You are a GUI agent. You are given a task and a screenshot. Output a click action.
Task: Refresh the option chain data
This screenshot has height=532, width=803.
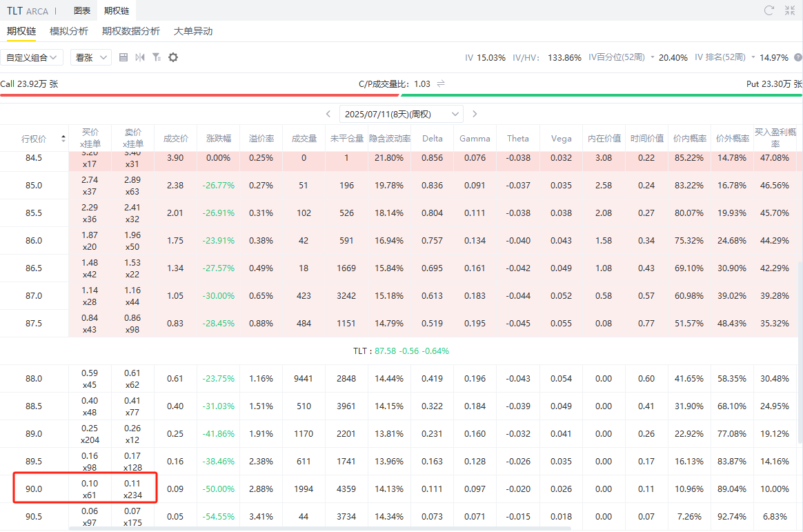click(769, 10)
